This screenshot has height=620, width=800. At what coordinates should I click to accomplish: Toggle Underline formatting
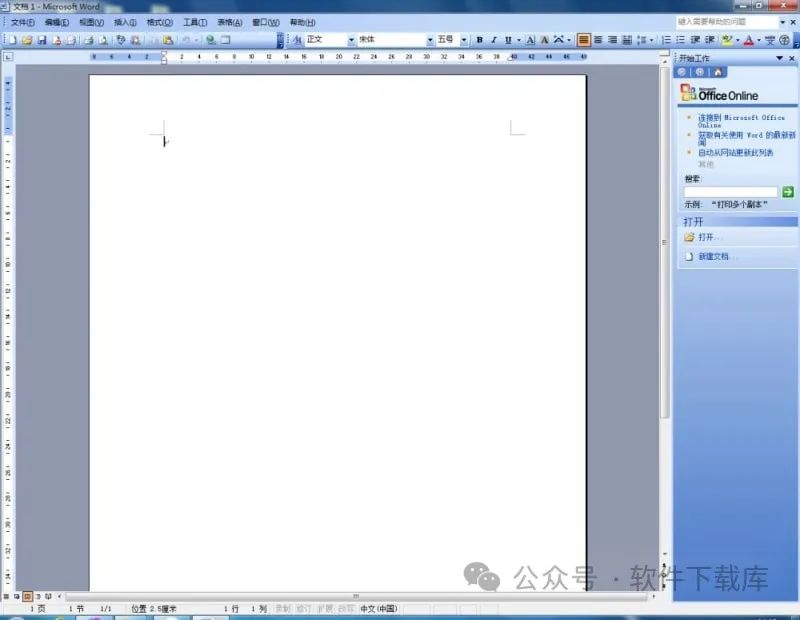pos(508,40)
